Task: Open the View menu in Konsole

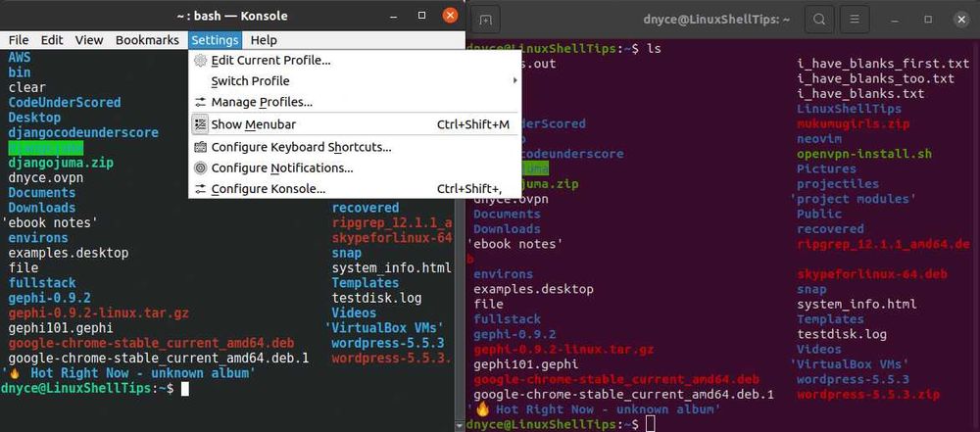Action: [89, 40]
